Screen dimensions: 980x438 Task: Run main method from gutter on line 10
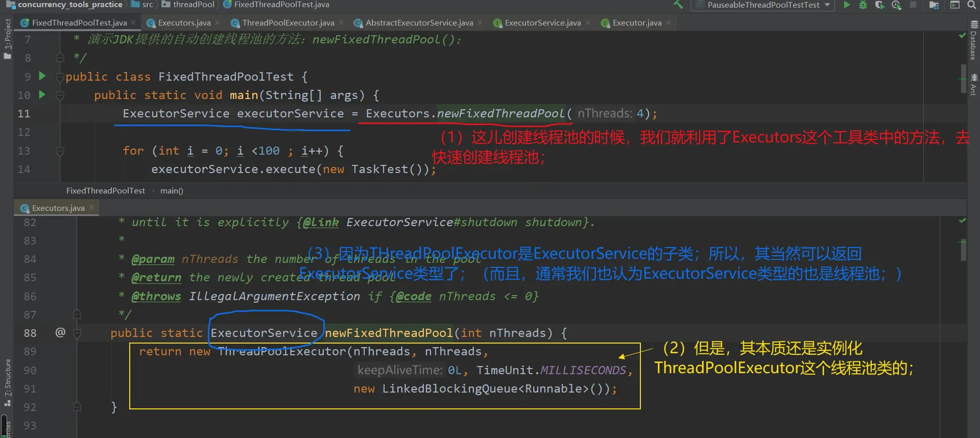coord(42,94)
